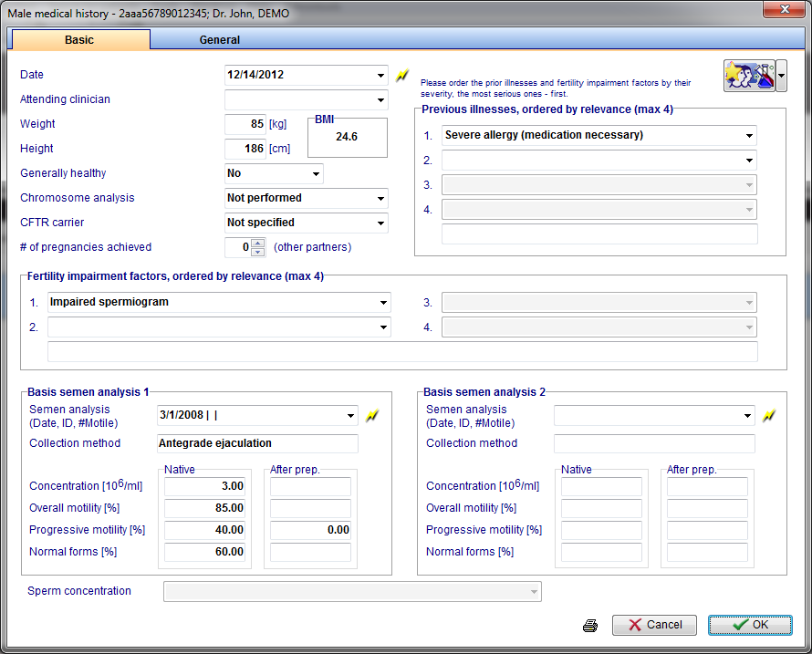Click native Concentration field in analysis 2
This screenshot has height=654, width=812.
pos(602,486)
